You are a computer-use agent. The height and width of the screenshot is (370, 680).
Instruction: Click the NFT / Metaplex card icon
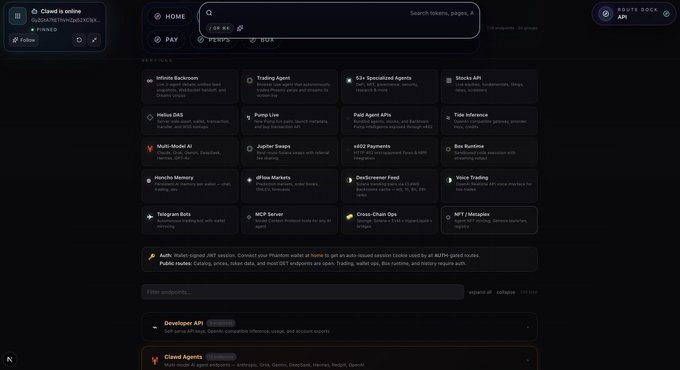click(x=448, y=217)
